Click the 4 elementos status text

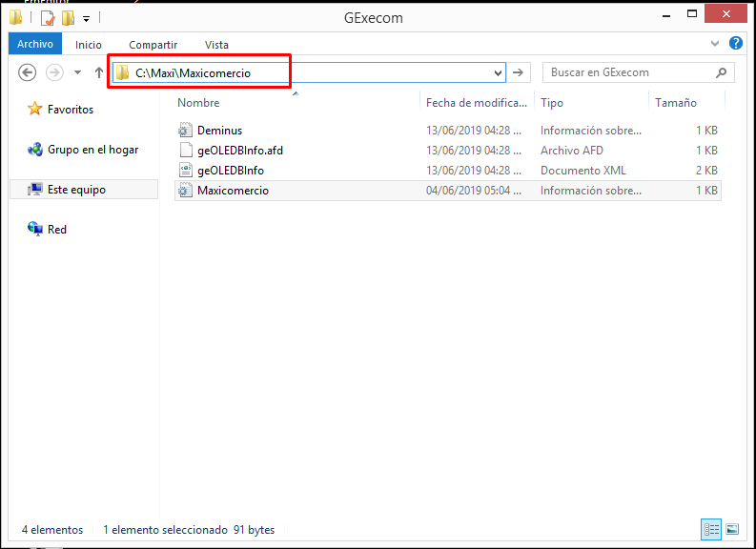pos(52,530)
